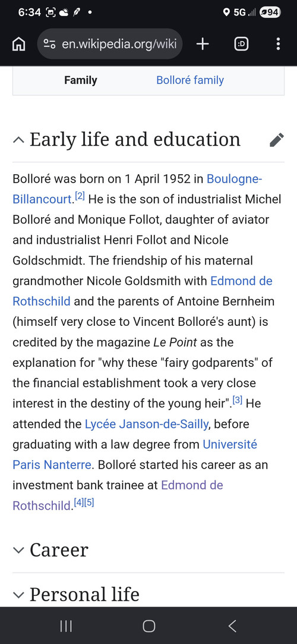Tap the Android recent apps button
The width and height of the screenshot is (297, 644).
click(65, 626)
